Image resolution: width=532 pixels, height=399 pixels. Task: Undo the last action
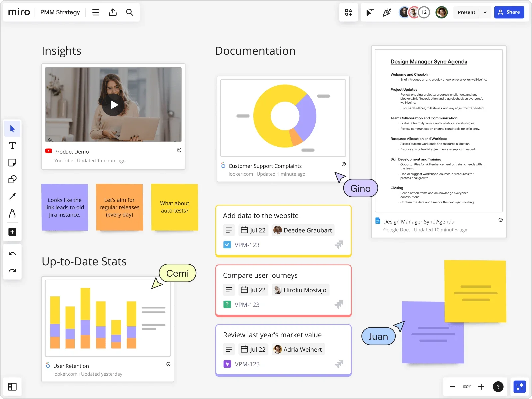pyautogui.click(x=12, y=254)
